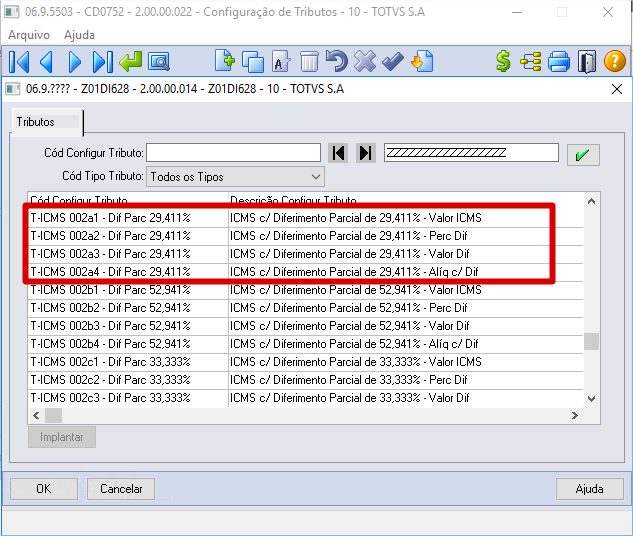Select row T-ICMS 002c2 - Dif Parc 33,333%
This screenshot has width=633, height=536.
pos(306,380)
